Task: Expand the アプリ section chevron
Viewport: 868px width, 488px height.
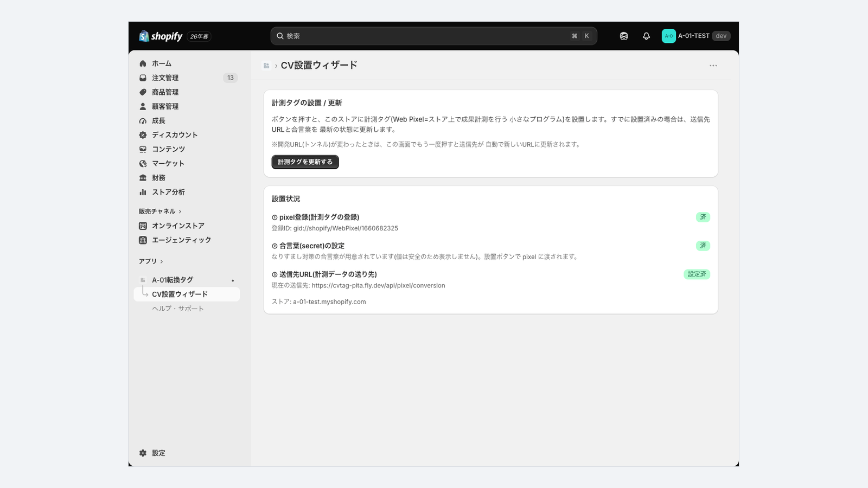Action: (162, 261)
